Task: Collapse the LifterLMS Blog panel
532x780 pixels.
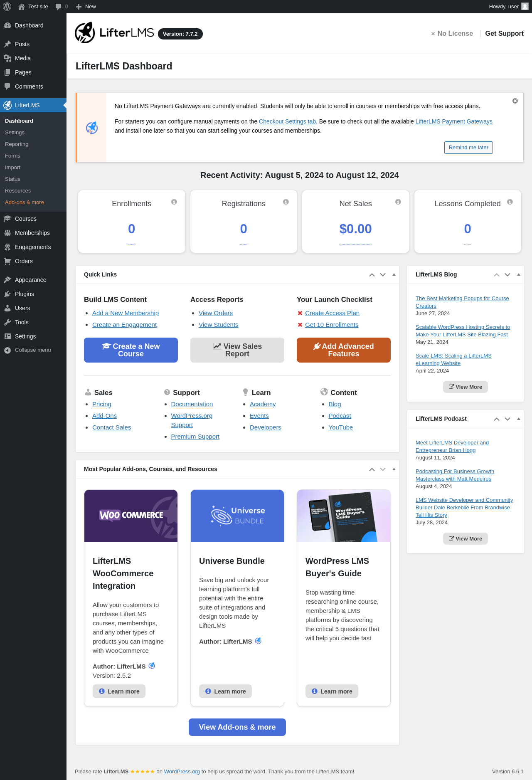Action: pyautogui.click(x=519, y=275)
